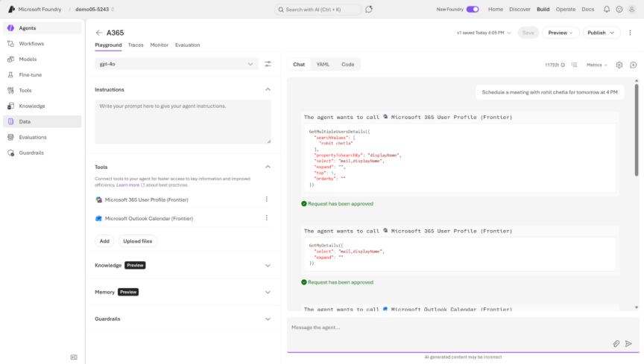644x364 pixels.
Task: Start a new chat with plus icon
Action: 634,65
